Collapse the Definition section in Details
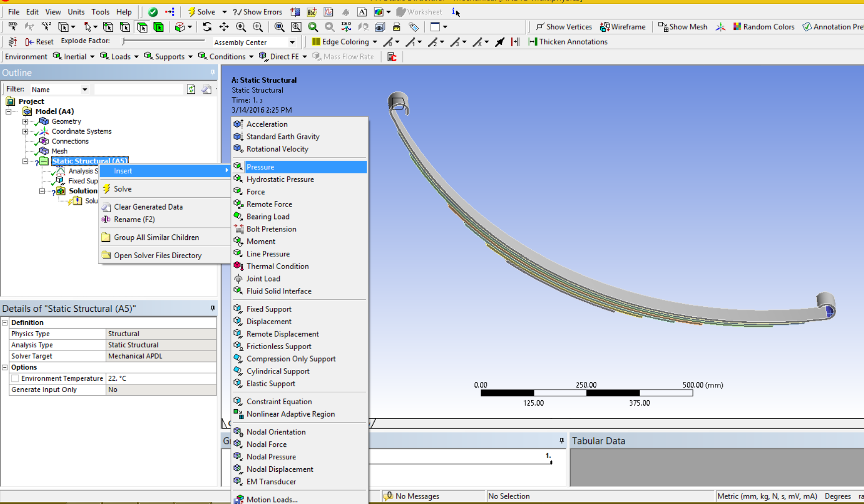The width and height of the screenshot is (864, 504). [x=5, y=322]
